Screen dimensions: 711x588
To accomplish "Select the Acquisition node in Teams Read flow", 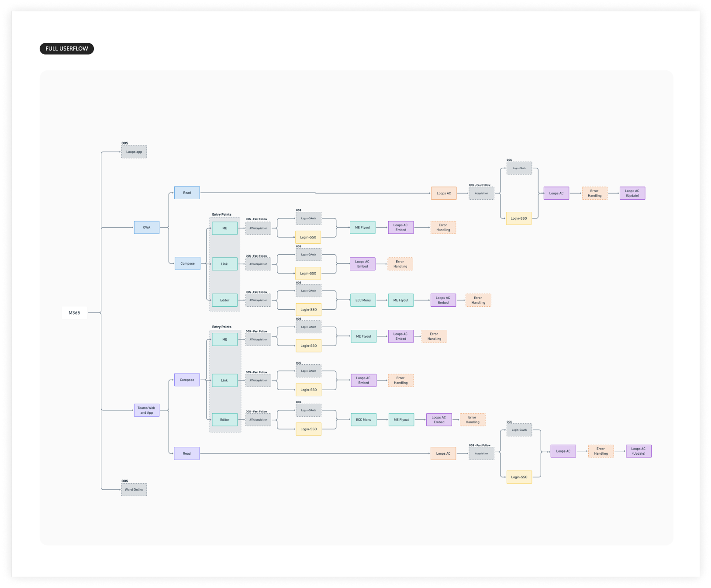I will [x=481, y=453].
